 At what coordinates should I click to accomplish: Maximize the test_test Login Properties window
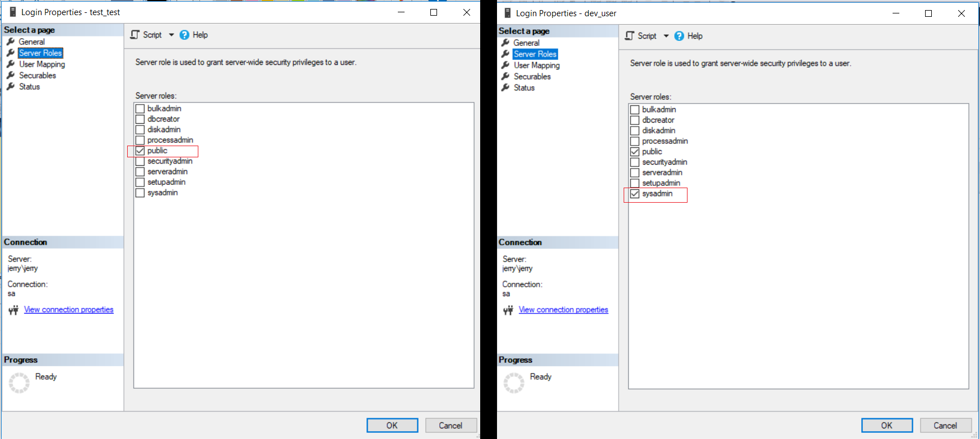434,12
